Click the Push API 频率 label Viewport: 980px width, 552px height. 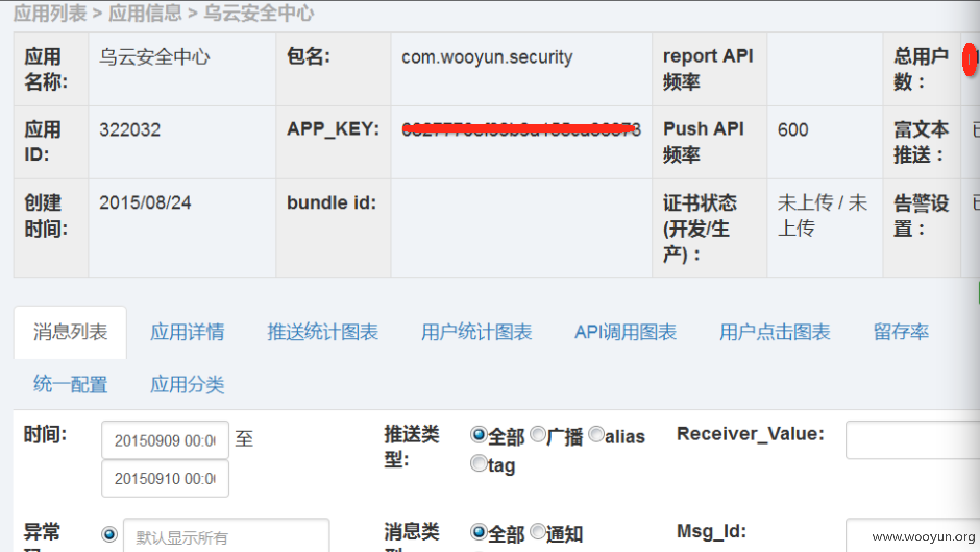pyautogui.click(x=704, y=142)
